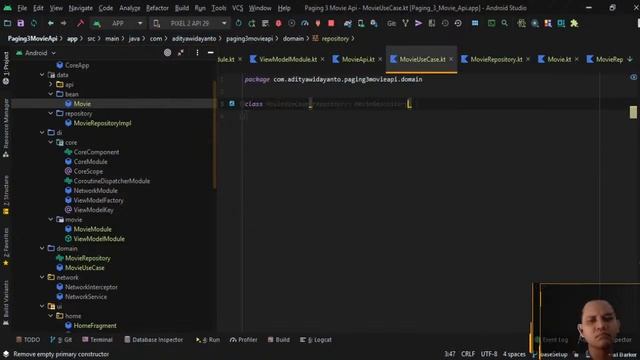
Task: Open the Navigate menu
Action: point(80,8)
